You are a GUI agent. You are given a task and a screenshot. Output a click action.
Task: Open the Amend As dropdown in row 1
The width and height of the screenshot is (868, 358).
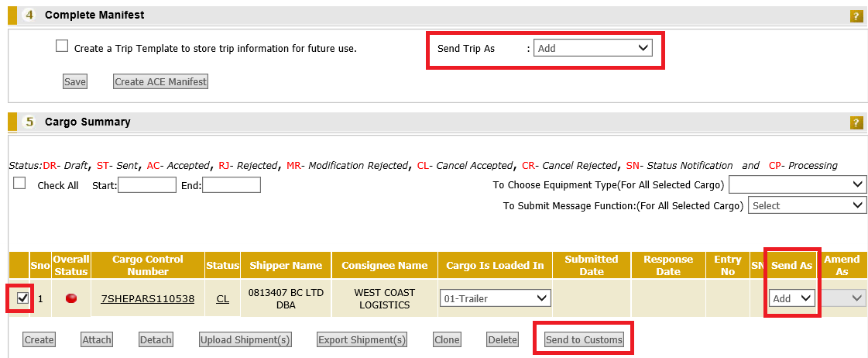point(844,298)
